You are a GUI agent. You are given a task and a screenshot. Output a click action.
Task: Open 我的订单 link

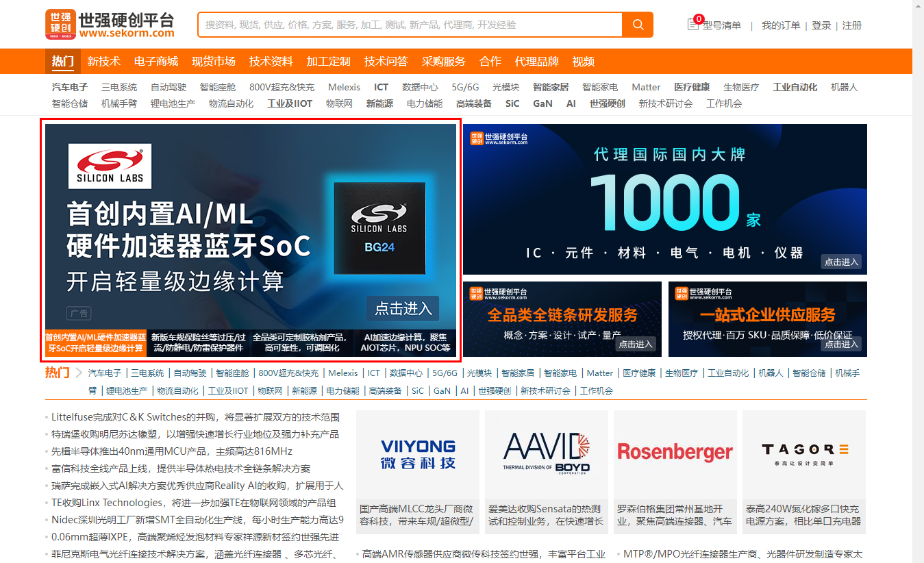(781, 25)
